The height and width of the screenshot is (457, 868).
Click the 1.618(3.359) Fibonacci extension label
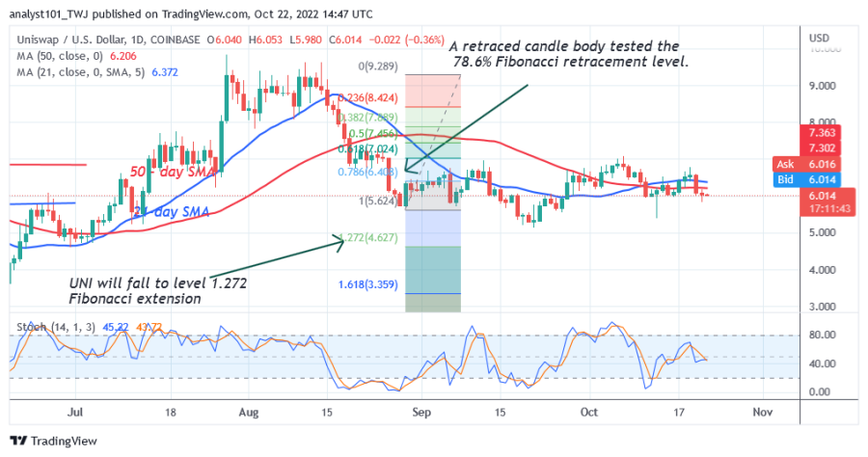(x=367, y=284)
